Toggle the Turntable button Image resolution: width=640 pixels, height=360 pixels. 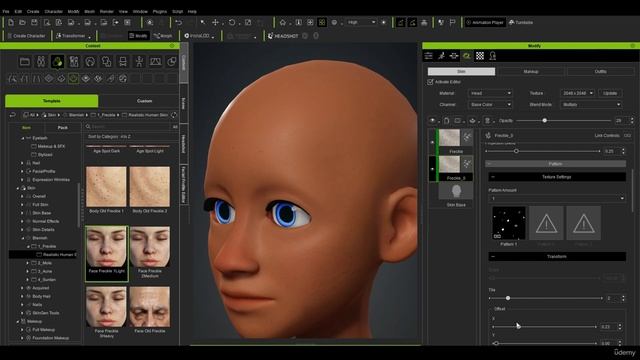pos(521,22)
